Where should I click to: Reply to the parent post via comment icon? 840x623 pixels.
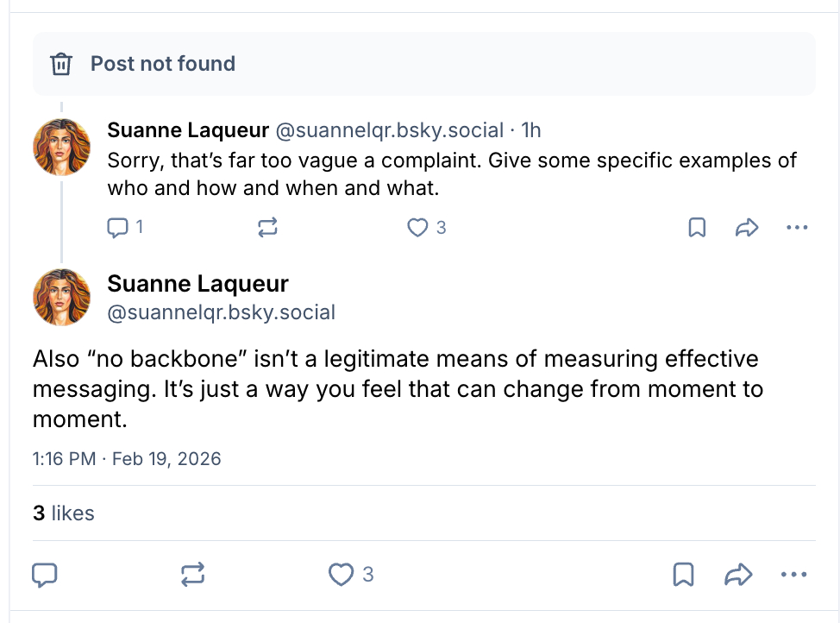click(116, 228)
